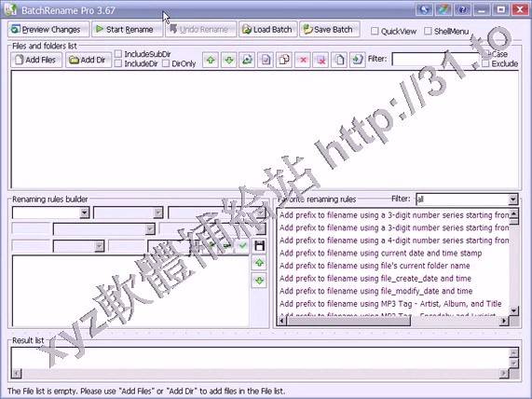The height and width of the screenshot is (399, 532).
Task: Click Save Batch button
Action: pyautogui.click(x=330, y=30)
